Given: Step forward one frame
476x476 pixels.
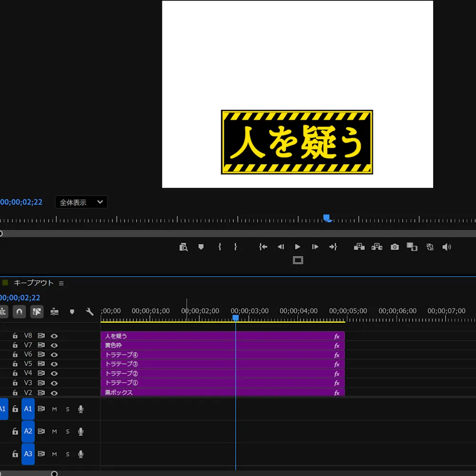Looking at the screenshot, I should click(x=315, y=247).
